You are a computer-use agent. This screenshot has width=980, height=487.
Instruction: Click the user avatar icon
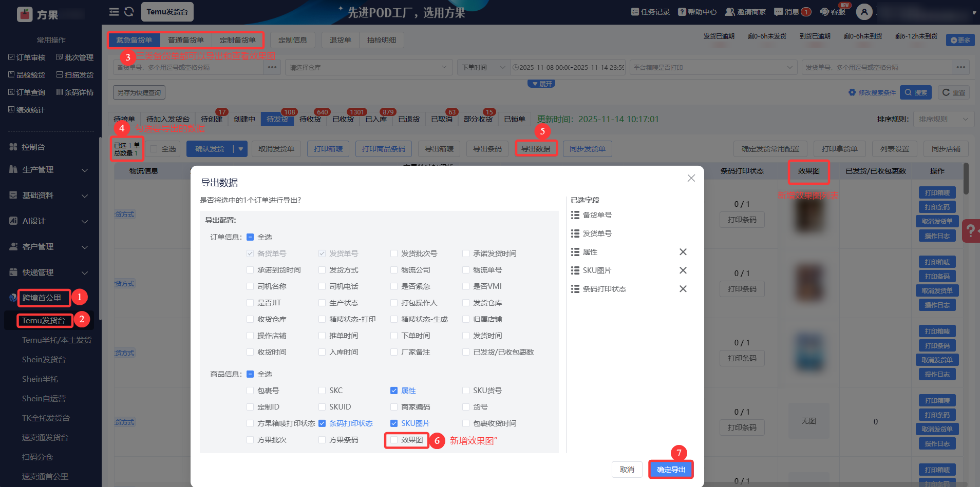click(864, 11)
